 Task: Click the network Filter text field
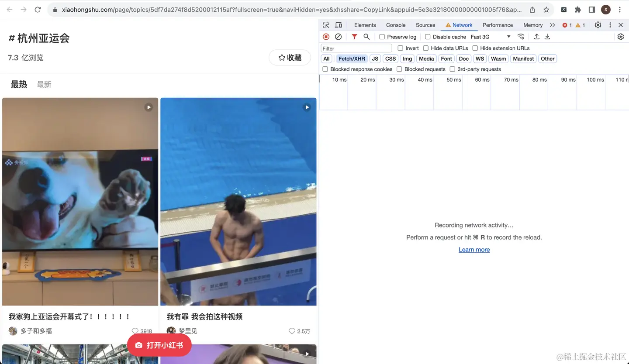356,48
